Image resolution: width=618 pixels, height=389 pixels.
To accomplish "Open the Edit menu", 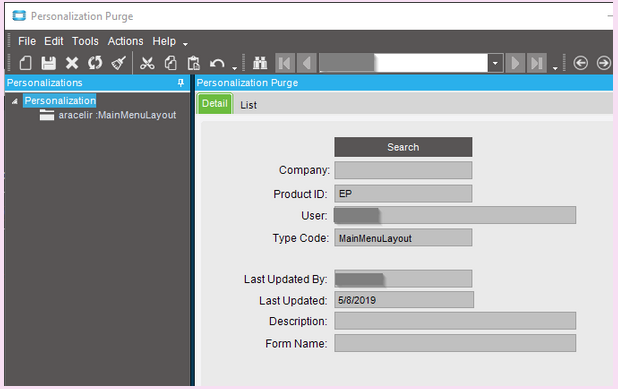I will (x=54, y=41).
